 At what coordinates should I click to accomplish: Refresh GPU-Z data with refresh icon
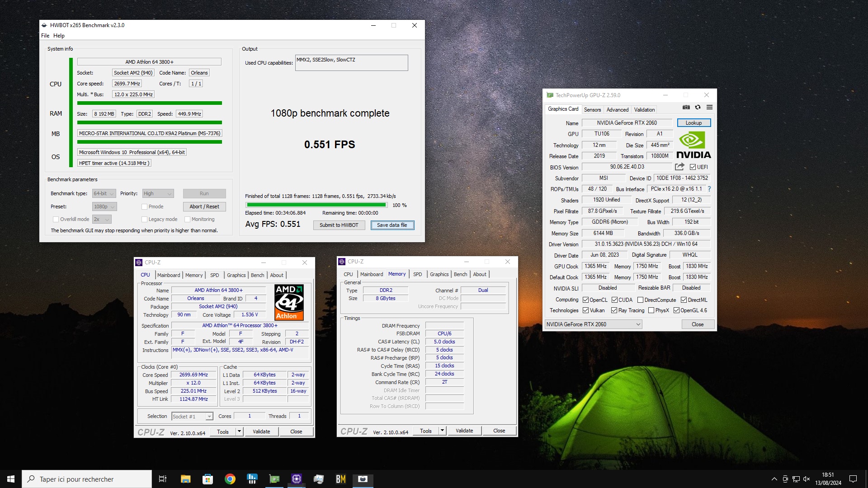pos(698,108)
